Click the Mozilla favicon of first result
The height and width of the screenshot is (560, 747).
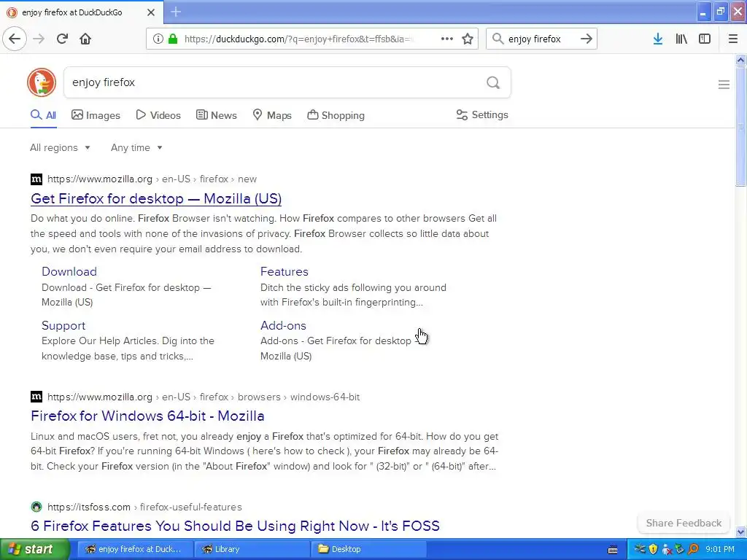tap(36, 179)
